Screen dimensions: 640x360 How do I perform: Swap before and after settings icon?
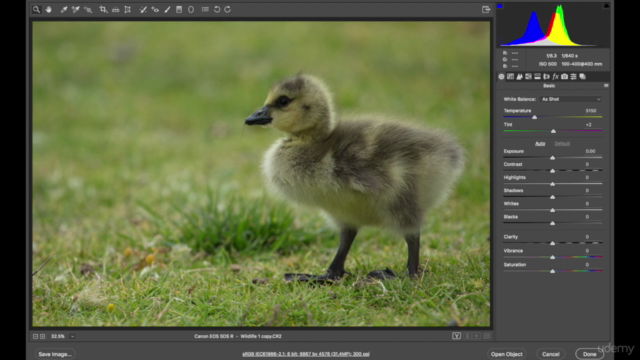tap(467, 336)
